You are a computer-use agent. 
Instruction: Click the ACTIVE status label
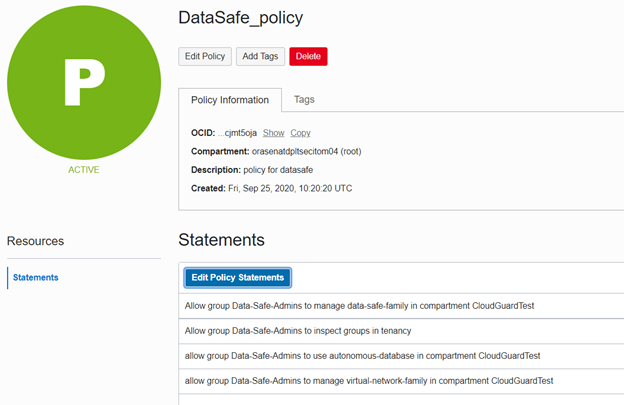(x=84, y=170)
